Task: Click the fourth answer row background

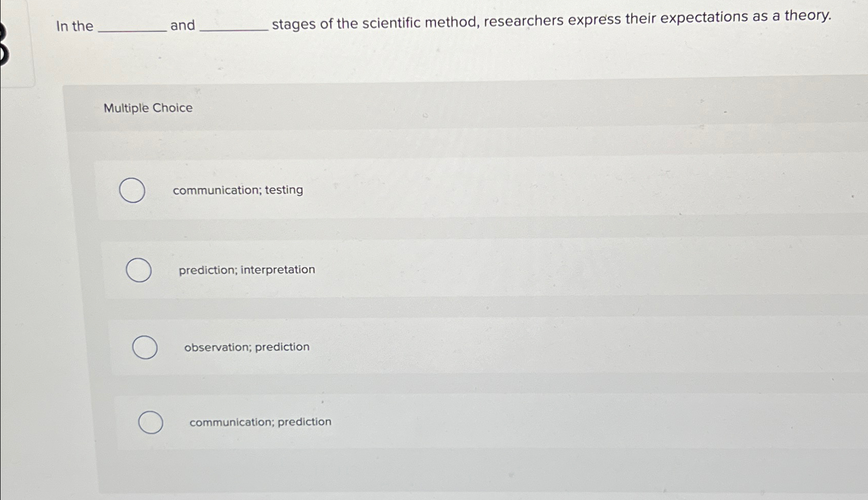Action: click(460, 421)
